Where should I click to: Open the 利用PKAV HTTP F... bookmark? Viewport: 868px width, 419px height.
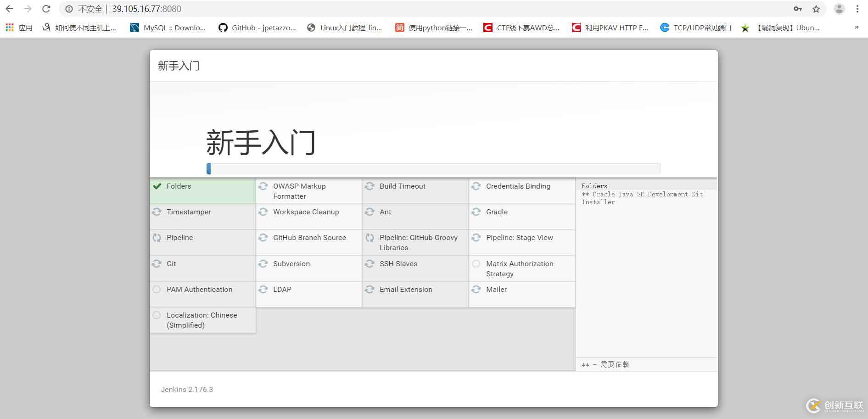tap(610, 28)
